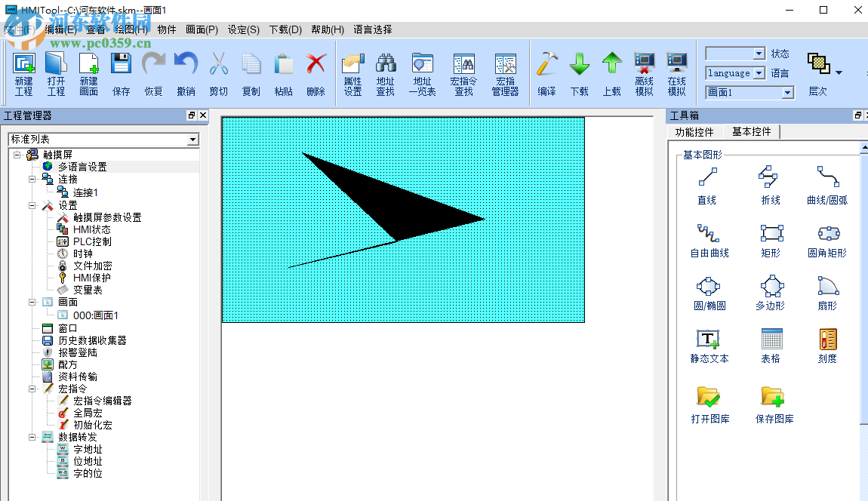Select 宏指令编辑器 tree item

pyautogui.click(x=103, y=401)
